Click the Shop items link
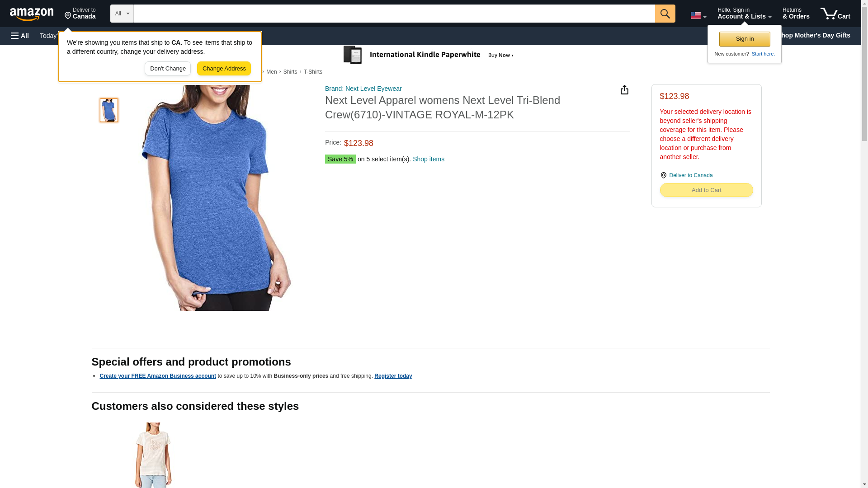Image resolution: width=868 pixels, height=488 pixels. coord(428,159)
